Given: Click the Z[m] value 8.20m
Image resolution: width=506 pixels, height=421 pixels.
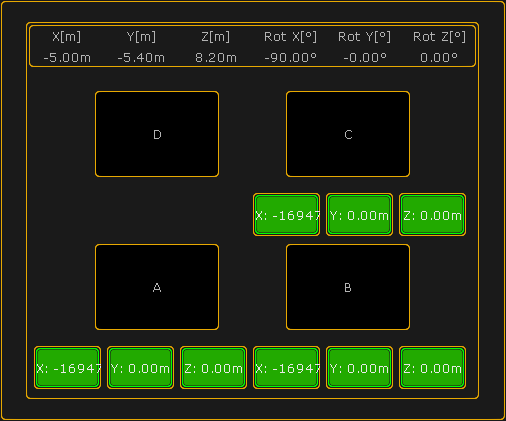Looking at the screenshot, I should [x=216, y=58].
